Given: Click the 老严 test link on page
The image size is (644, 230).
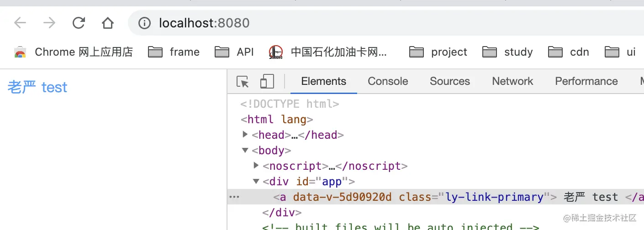Looking at the screenshot, I should 37,87.
